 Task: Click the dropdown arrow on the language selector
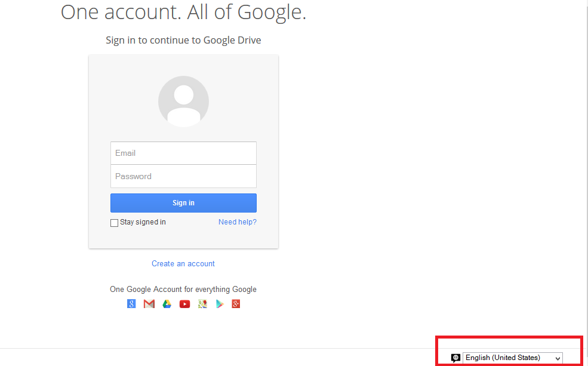pyautogui.click(x=556, y=358)
